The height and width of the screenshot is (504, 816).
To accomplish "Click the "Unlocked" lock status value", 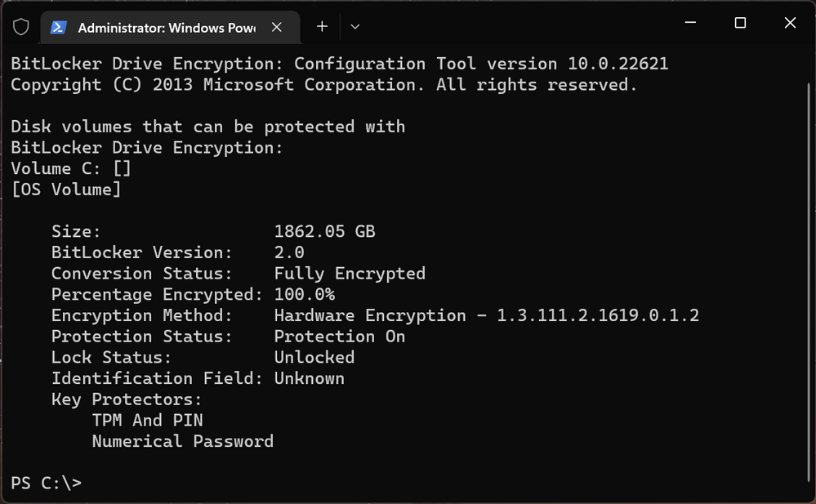I will tap(314, 357).
